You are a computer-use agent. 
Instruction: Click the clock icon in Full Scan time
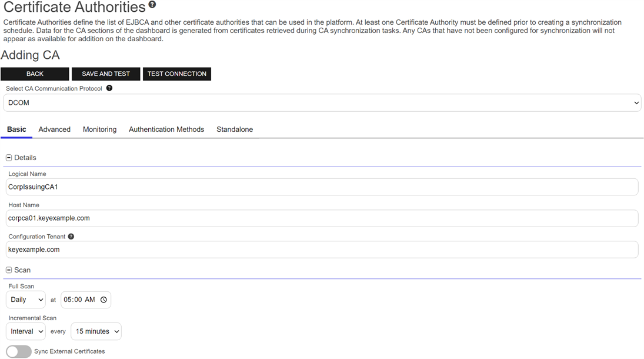(104, 300)
